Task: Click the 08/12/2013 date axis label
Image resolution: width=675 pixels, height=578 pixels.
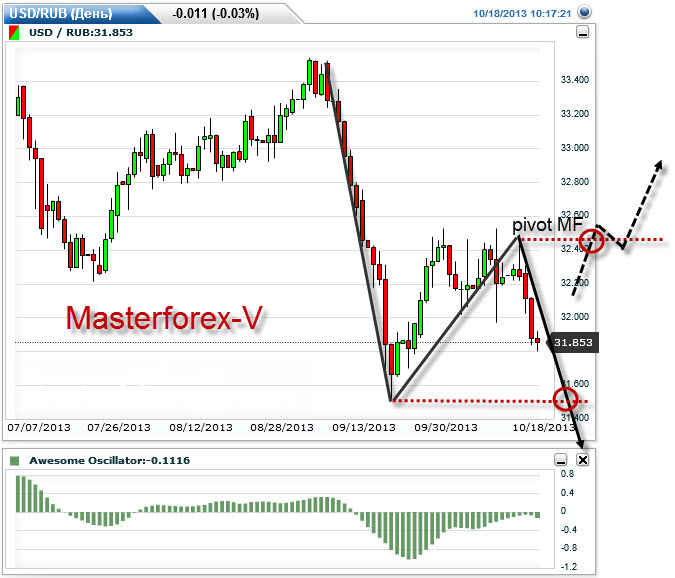Action: click(x=201, y=427)
